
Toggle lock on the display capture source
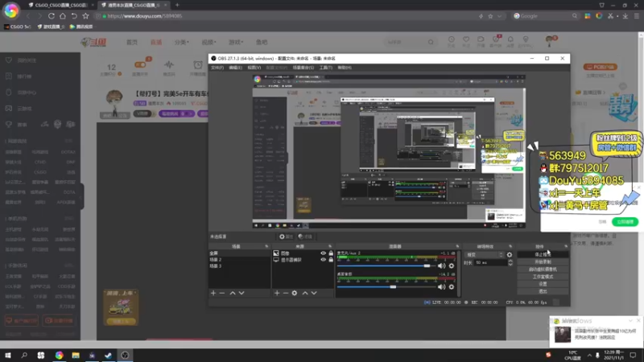331,260
